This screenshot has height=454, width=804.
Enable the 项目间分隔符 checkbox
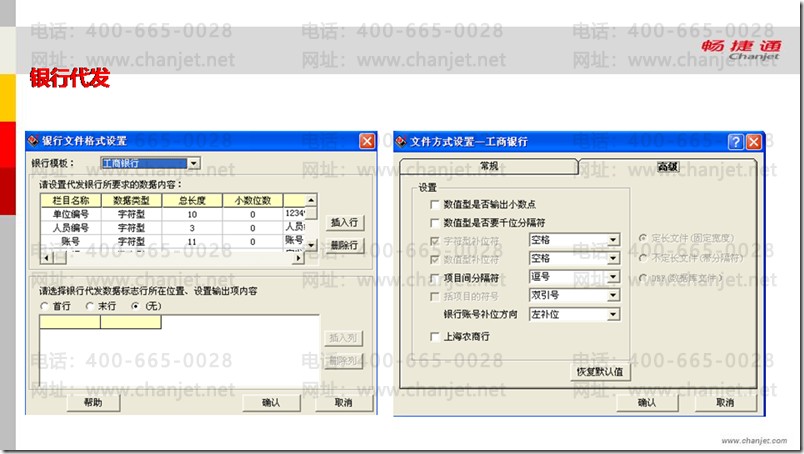coord(435,278)
